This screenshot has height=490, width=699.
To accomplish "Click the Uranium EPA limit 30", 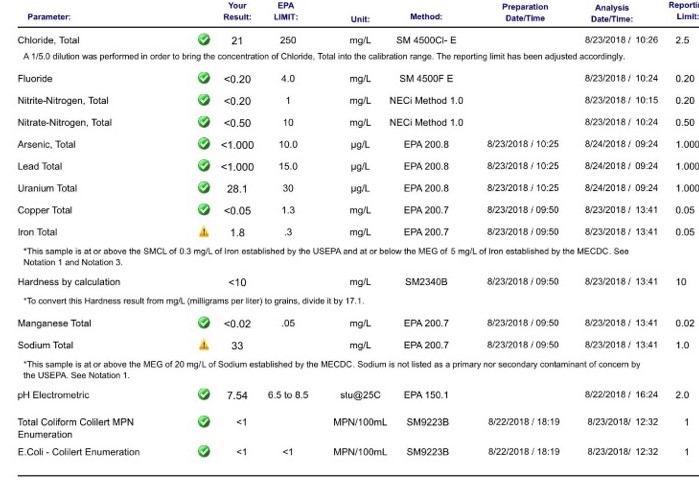I will pyautogui.click(x=288, y=188).
